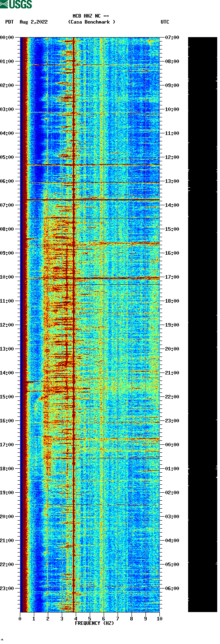Click the 07:00 UTC time label

click(x=172, y=37)
